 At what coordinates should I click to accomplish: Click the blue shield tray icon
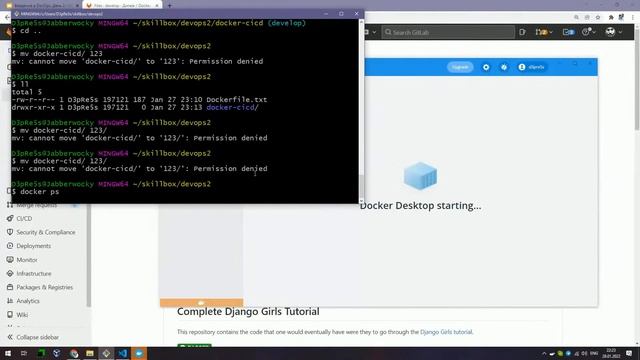(x=568, y=353)
